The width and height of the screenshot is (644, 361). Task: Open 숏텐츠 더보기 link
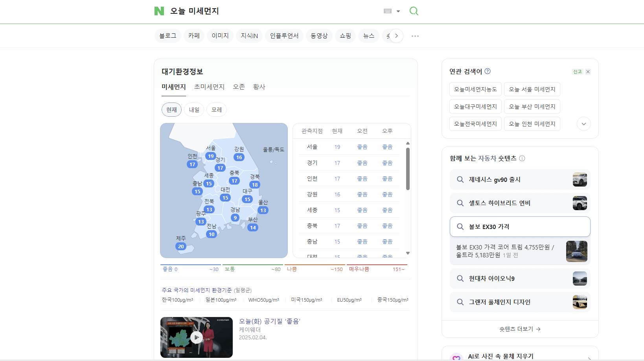click(520, 329)
